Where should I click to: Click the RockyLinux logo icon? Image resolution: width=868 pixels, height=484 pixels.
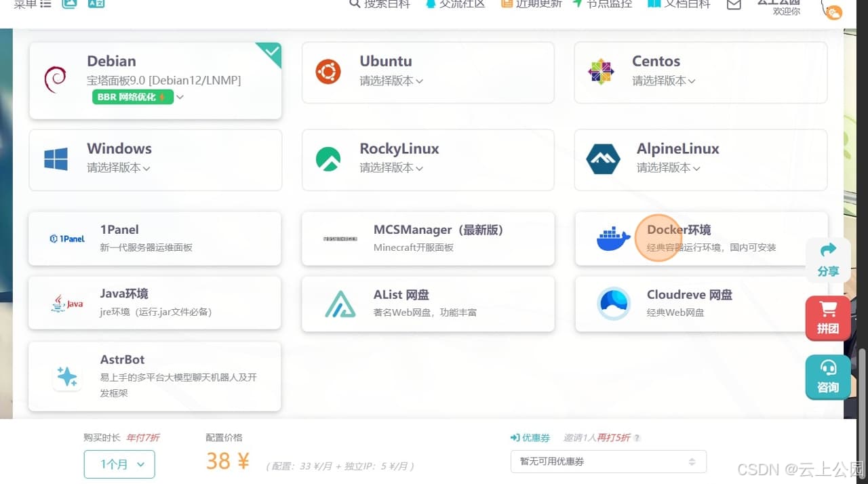coord(328,159)
